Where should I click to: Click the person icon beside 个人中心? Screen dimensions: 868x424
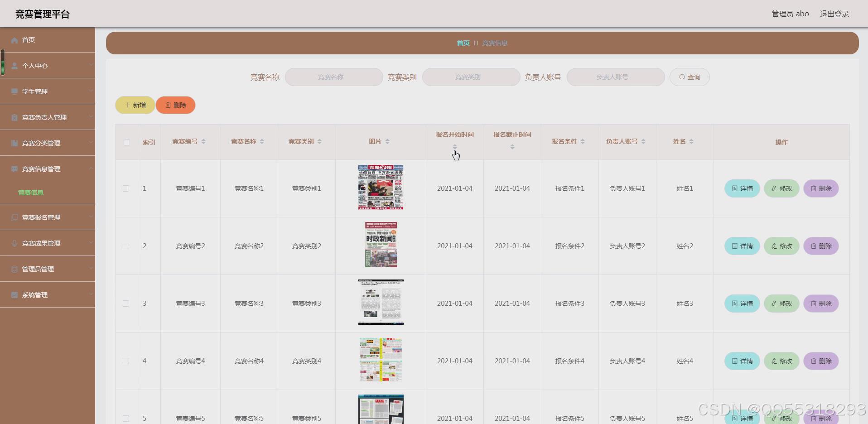14,66
